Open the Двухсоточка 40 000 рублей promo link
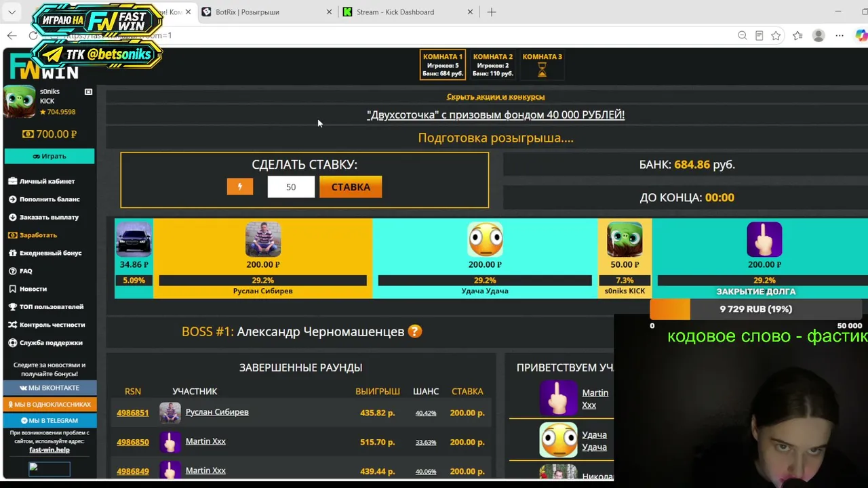The width and height of the screenshot is (868, 488). 496,115
